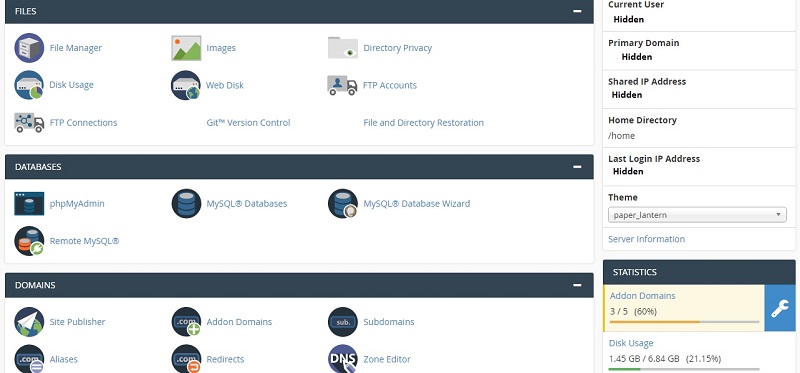This screenshot has width=800, height=373.
Task: Click the Addon Domains usage progress bar
Action: [684, 322]
